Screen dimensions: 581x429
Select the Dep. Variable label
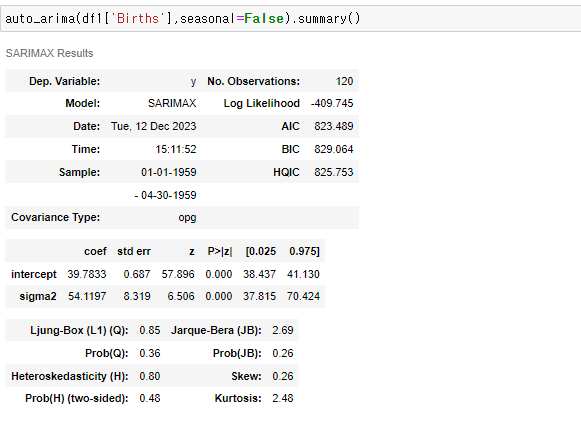click(64, 81)
